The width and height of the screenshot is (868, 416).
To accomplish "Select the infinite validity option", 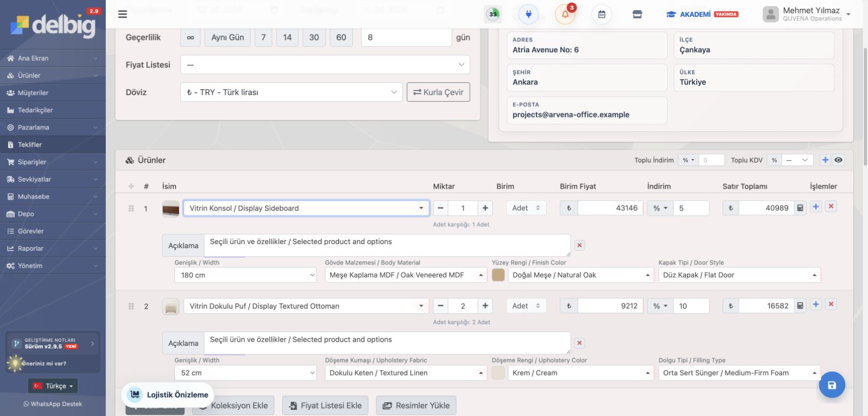I will [190, 37].
